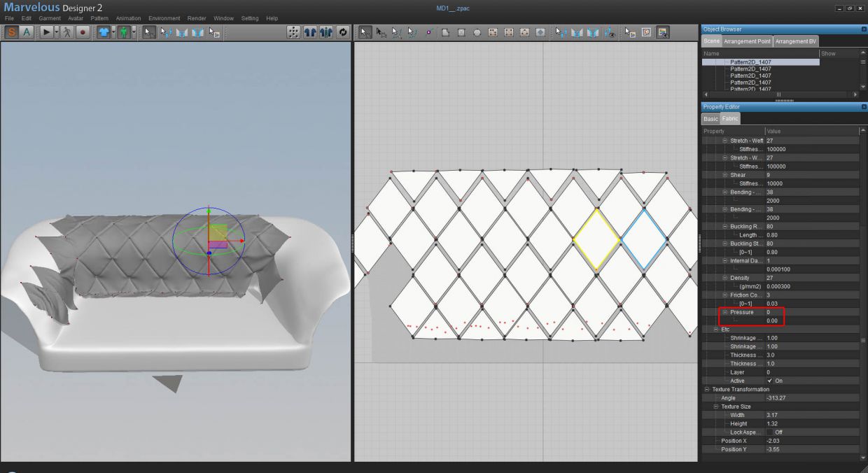868x473 pixels.
Task: Choose 3D select/move tool in left toolbar
Action: point(149,32)
